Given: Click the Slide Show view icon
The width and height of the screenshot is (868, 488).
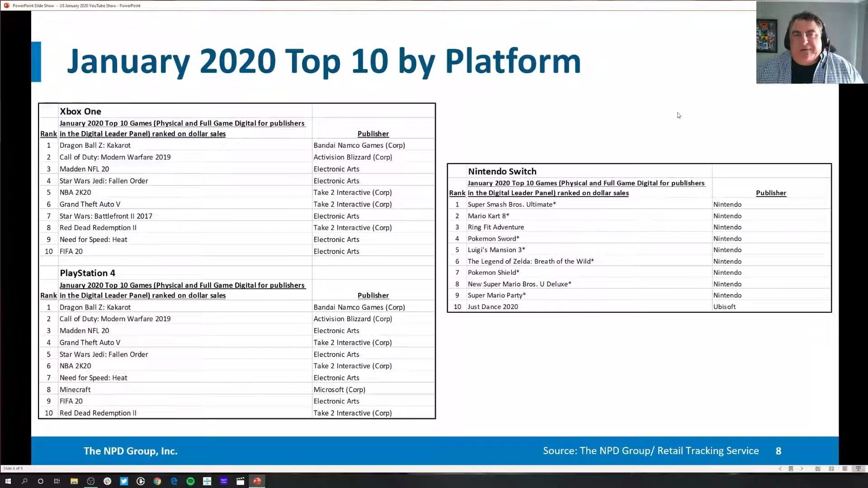Looking at the screenshot, I should click(x=858, y=469).
